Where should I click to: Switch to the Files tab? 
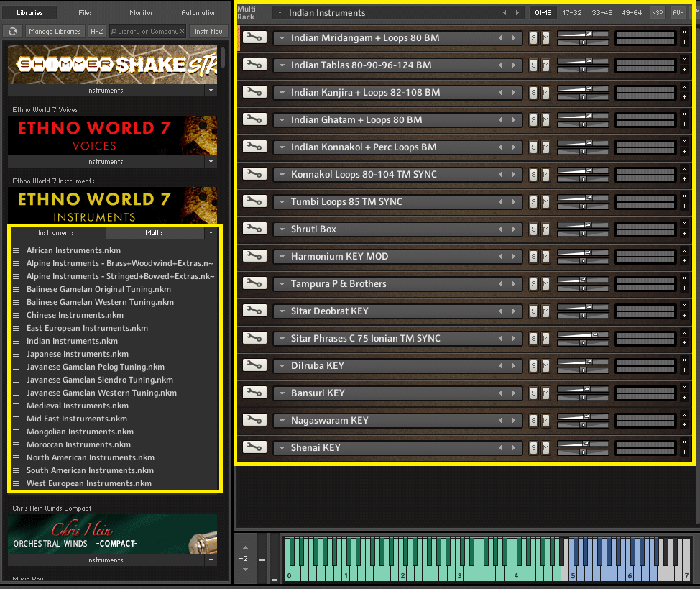coord(86,12)
